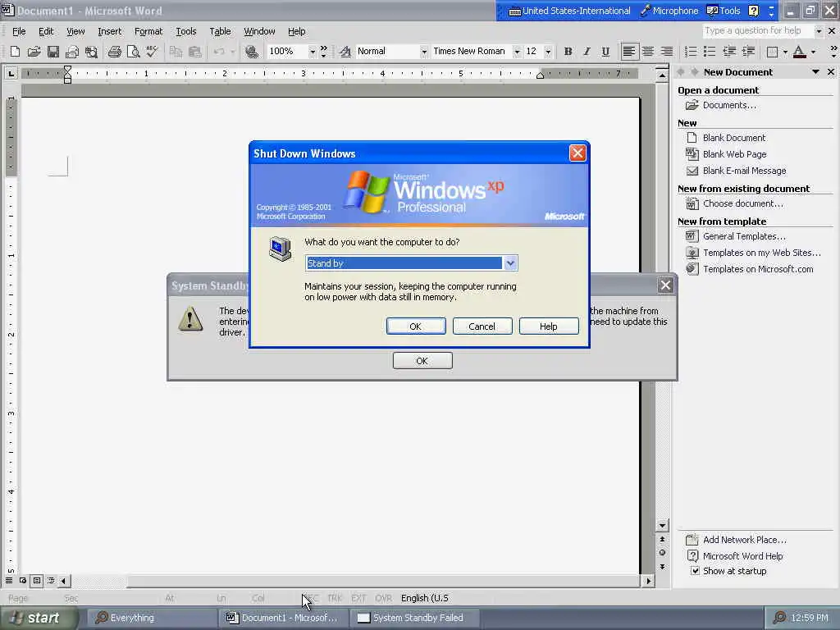
Task: Switch to Everything taskbar button
Action: pyautogui.click(x=151, y=618)
